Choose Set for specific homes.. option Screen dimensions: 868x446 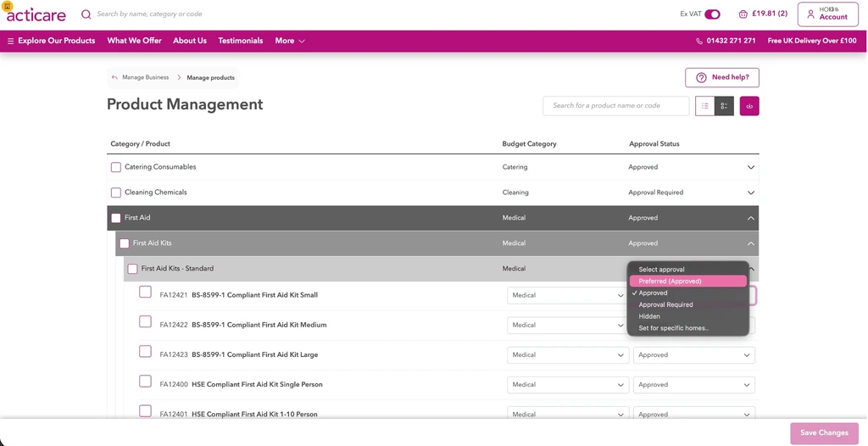coord(688,328)
